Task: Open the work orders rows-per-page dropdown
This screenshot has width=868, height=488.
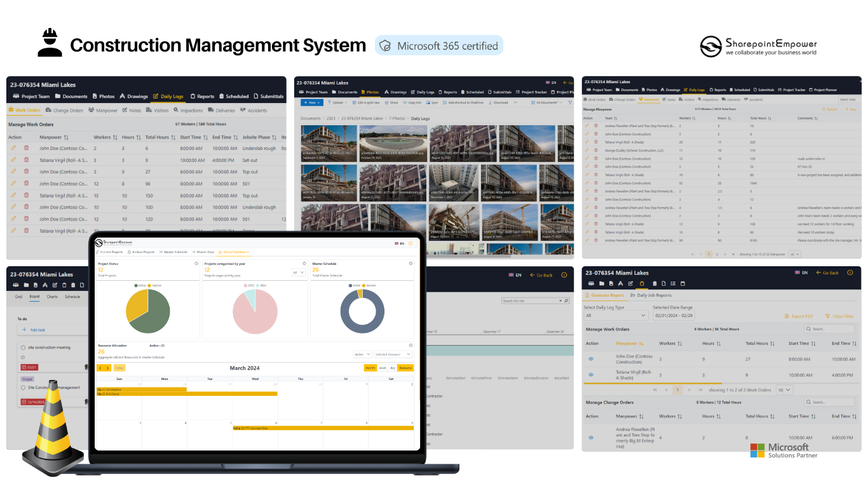Action: (x=785, y=390)
